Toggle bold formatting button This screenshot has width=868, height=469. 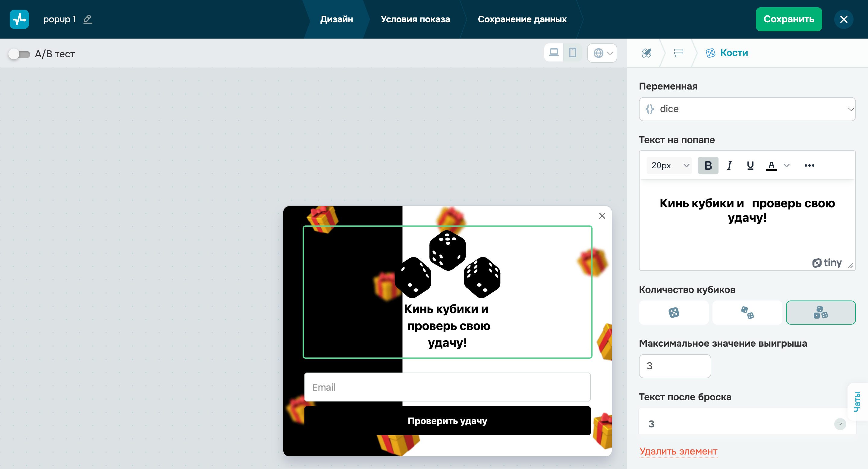tap(708, 165)
